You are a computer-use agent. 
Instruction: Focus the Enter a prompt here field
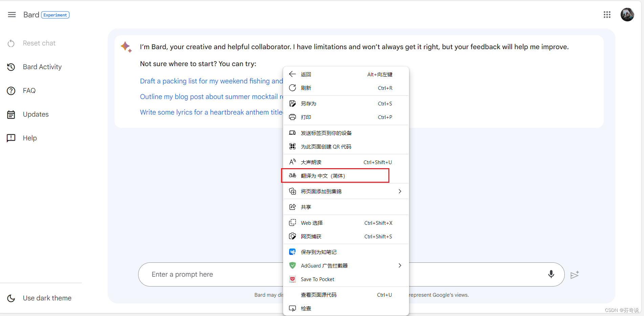point(351,274)
